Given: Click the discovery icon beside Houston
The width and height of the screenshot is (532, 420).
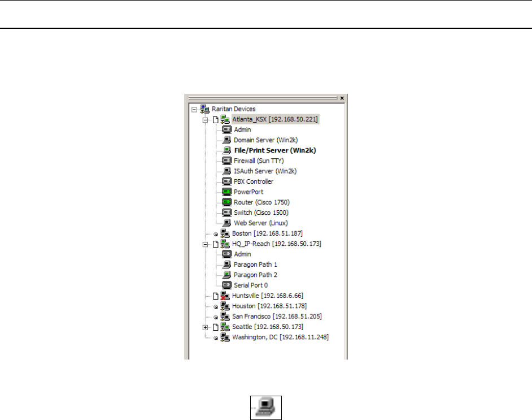Looking at the screenshot, I should pyautogui.click(x=215, y=307).
